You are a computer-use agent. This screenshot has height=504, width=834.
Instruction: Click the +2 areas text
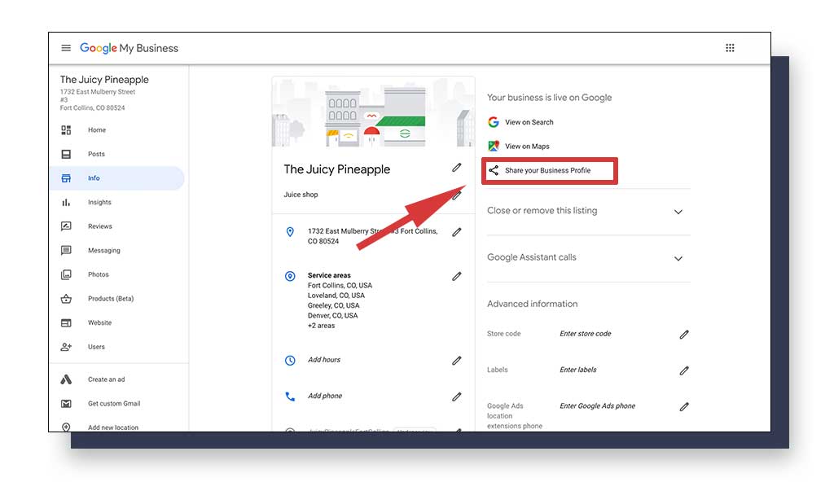321,326
